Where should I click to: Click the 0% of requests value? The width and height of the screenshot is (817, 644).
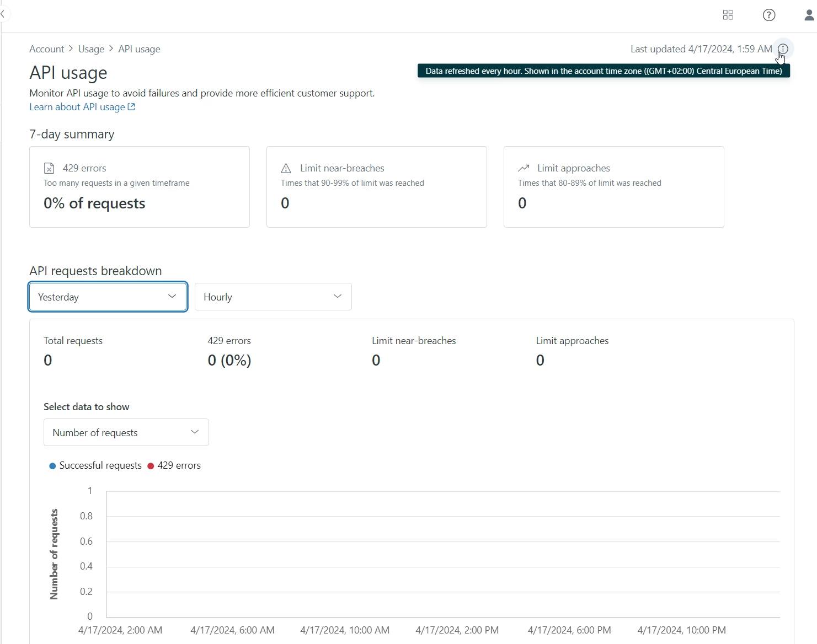pyautogui.click(x=94, y=203)
